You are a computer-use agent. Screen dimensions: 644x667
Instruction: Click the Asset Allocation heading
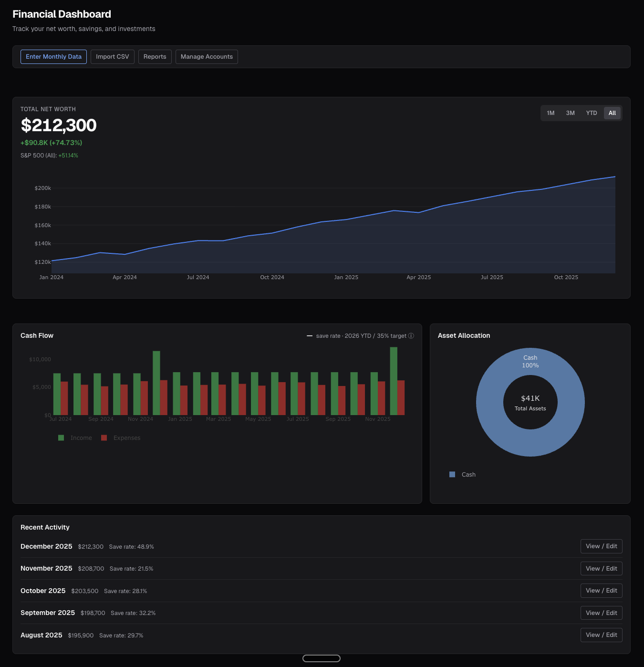pos(464,336)
